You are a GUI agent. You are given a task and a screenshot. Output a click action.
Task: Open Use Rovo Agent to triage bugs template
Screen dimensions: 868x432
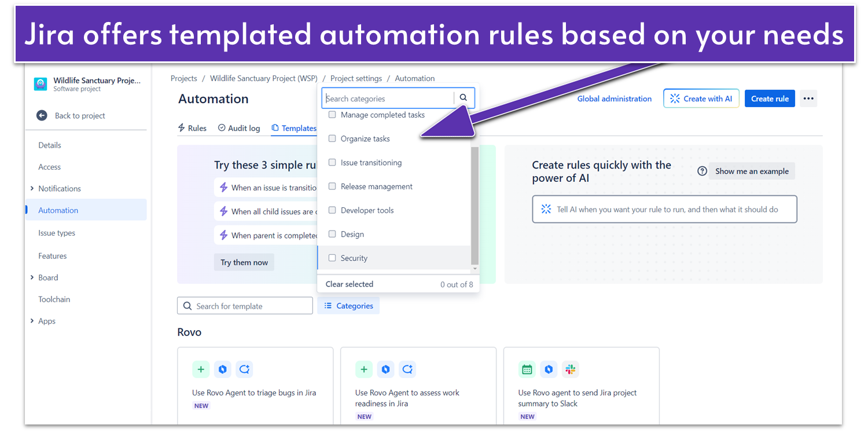click(x=255, y=386)
